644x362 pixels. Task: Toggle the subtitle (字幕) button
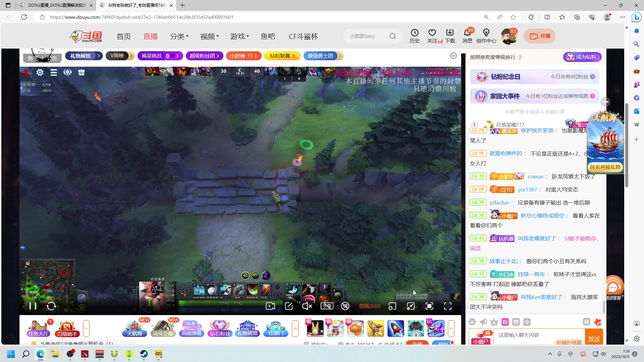coord(327,306)
